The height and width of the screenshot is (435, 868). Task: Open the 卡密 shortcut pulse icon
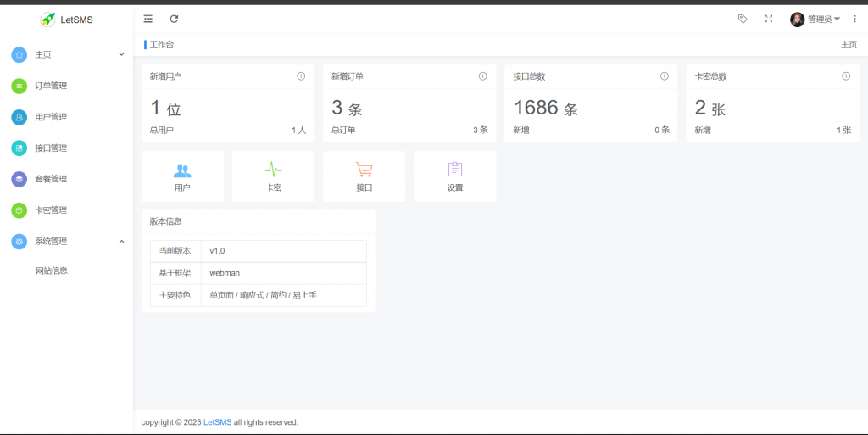point(274,170)
